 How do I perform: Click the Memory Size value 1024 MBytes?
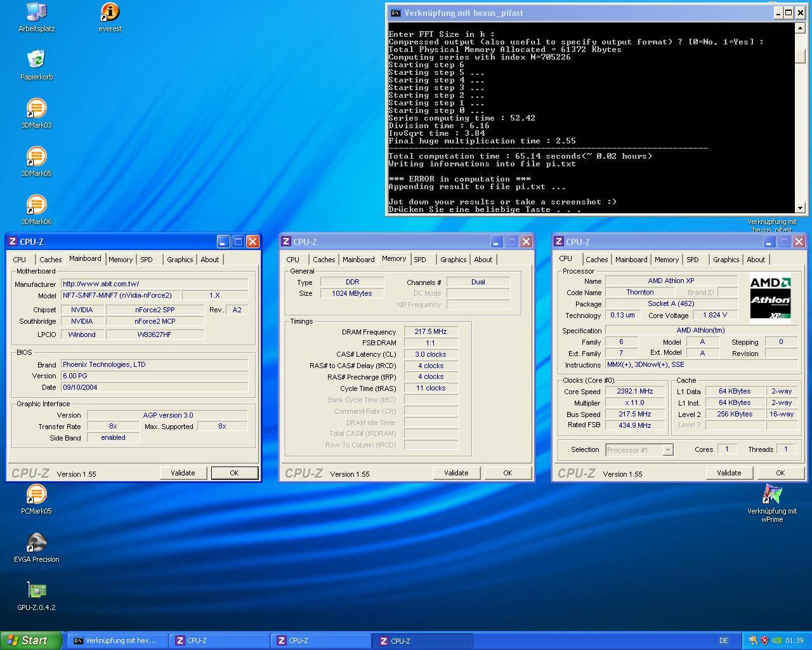[351, 293]
